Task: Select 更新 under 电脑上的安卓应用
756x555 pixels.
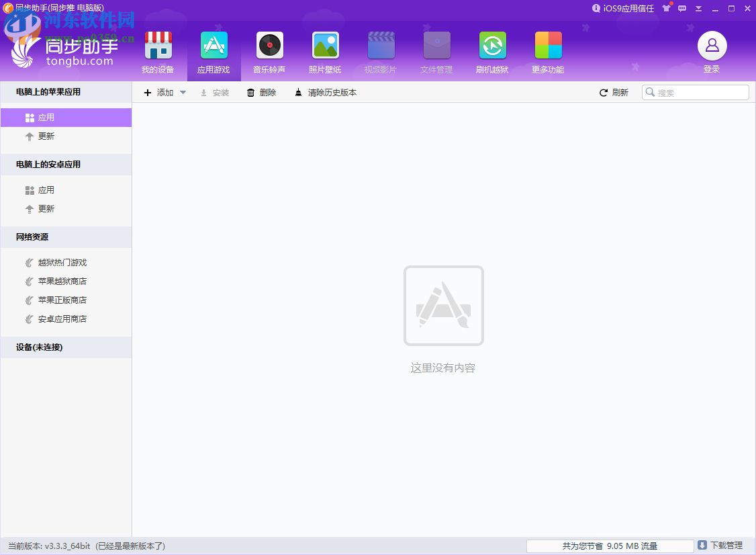Action: [66, 209]
